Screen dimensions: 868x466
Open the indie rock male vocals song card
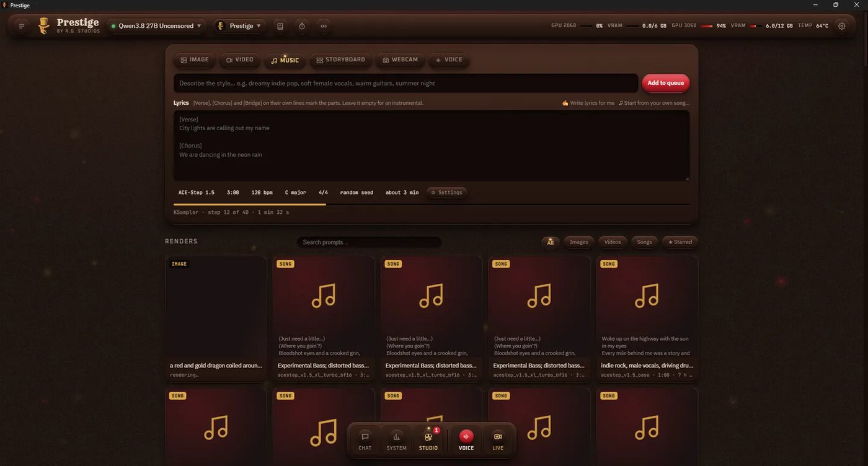click(x=647, y=319)
